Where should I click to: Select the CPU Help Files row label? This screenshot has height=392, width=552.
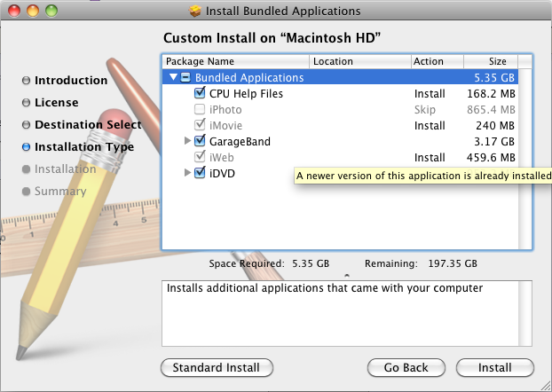(x=246, y=94)
